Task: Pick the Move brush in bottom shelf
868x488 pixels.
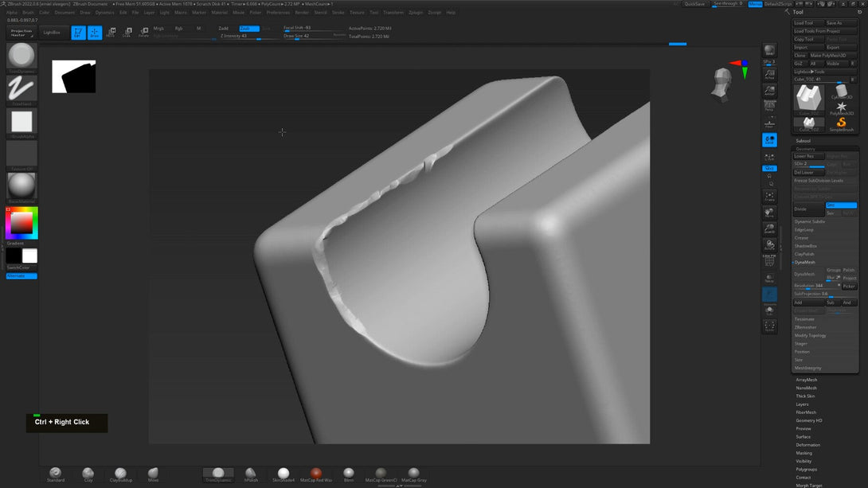Action: (x=154, y=474)
